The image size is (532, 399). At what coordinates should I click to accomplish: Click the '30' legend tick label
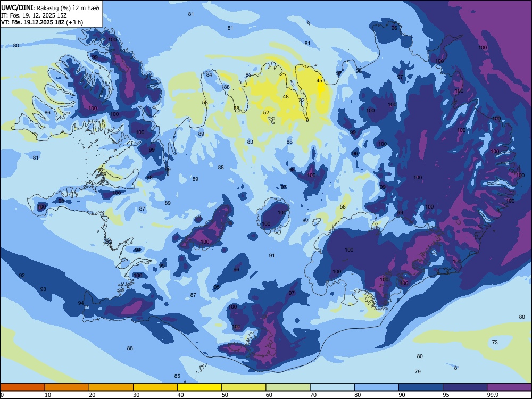click(136, 395)
